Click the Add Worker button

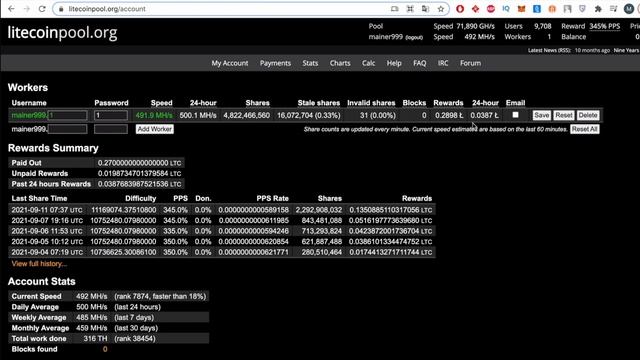(x=155, y=129)
